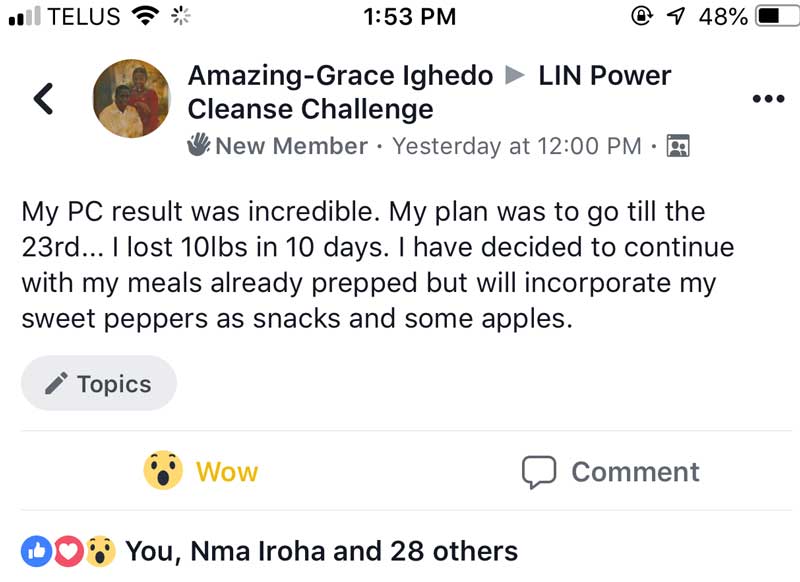800x582 pixels.
Task: Open Amazing-Grace Ighedo's profile picture
Action: pos(131,98)
